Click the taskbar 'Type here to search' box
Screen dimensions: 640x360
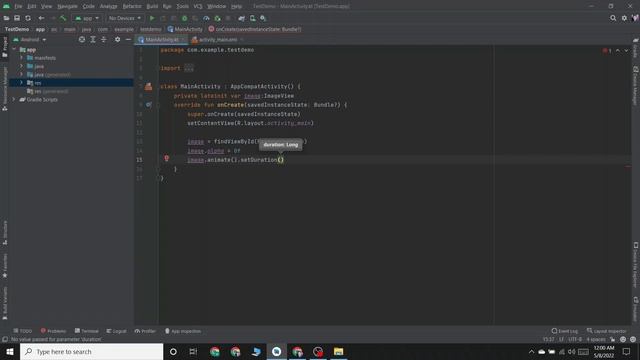(91, 351)
